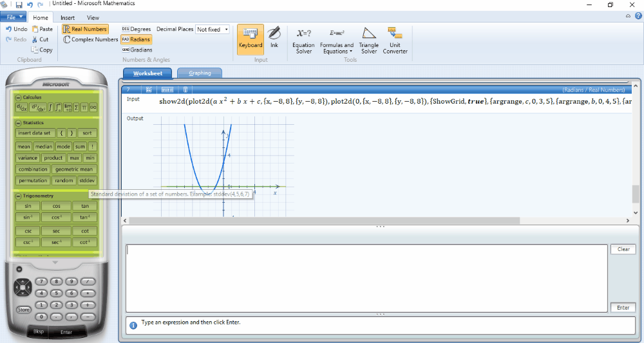Collapse the Statistics group
Image resolution: width=644 pixels, height=343 pixels.
(18, 123)
